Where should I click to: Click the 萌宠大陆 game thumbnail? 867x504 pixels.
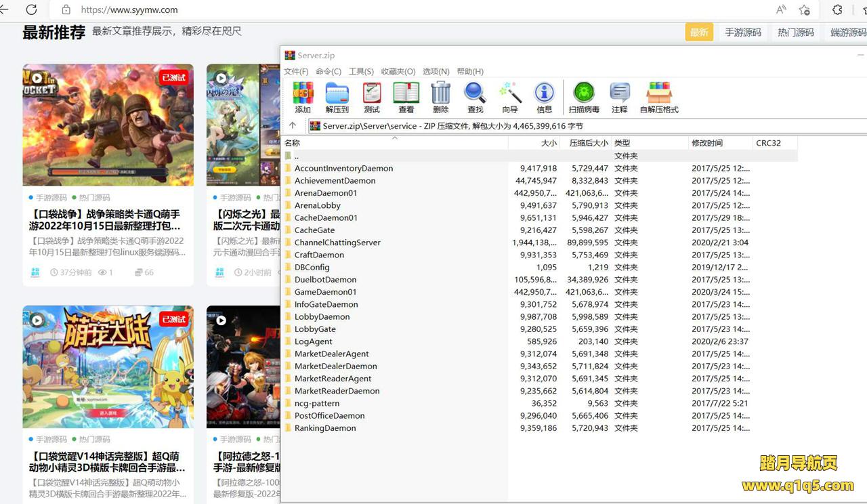tap(108, 366)
